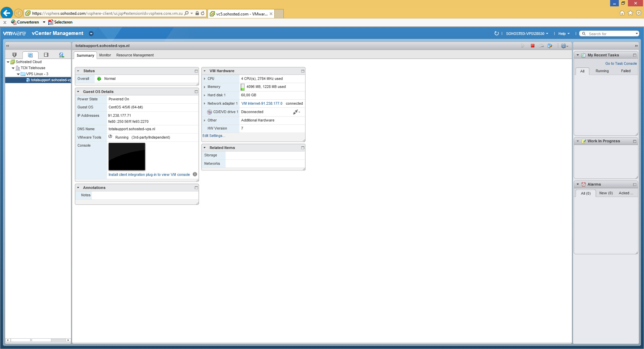This screenshot has width=644, height=349.
Task: Show Failed tasks tab
Action: [626, 71]
